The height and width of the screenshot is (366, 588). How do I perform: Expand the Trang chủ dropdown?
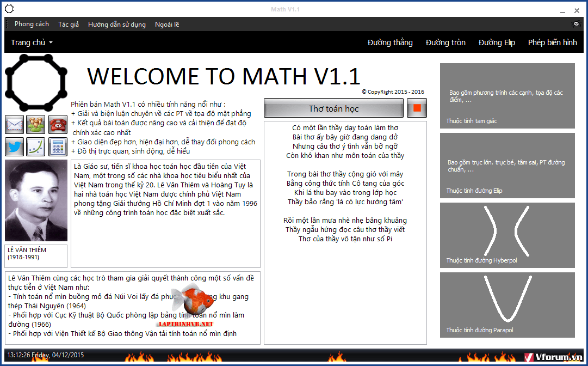[32, 42]
